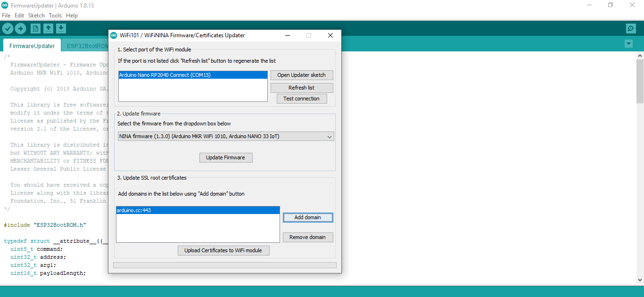Select arduino.cc:443 in the domain list
Viewport: 644px width, 297px height.
pos(198,211)
